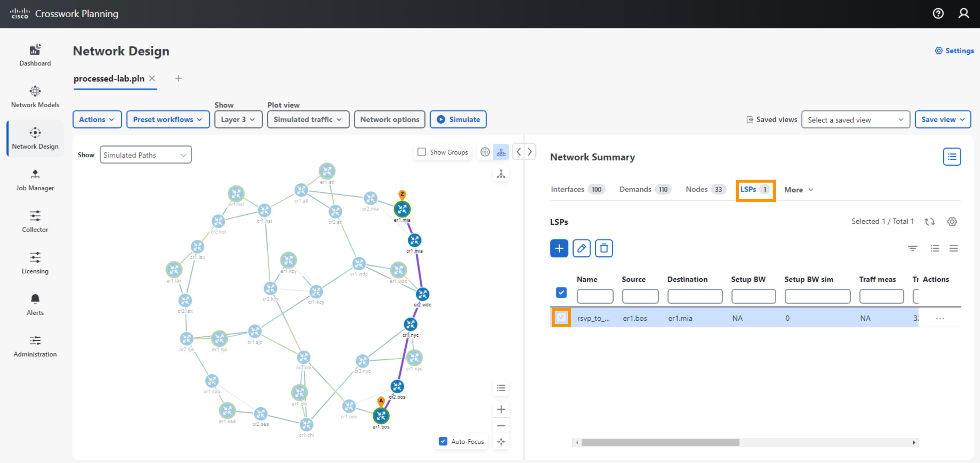Screen dimensions: 980x463
Task: Open Preset workflows dropdown menu
Action: coord(166,119)
